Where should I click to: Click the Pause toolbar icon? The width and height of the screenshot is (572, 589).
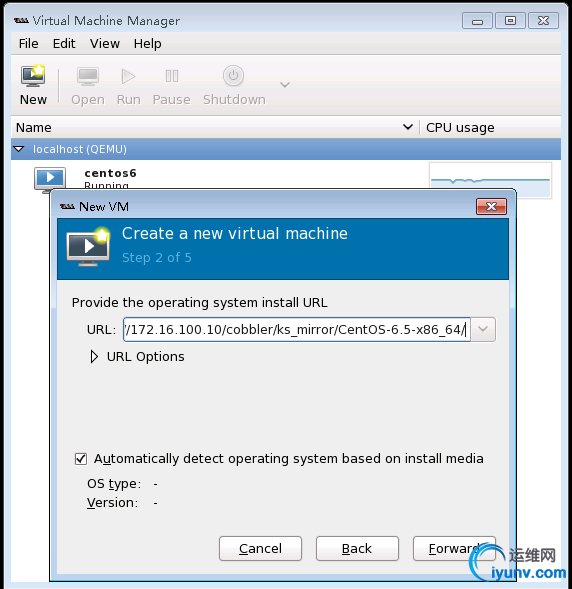[172, 76]
